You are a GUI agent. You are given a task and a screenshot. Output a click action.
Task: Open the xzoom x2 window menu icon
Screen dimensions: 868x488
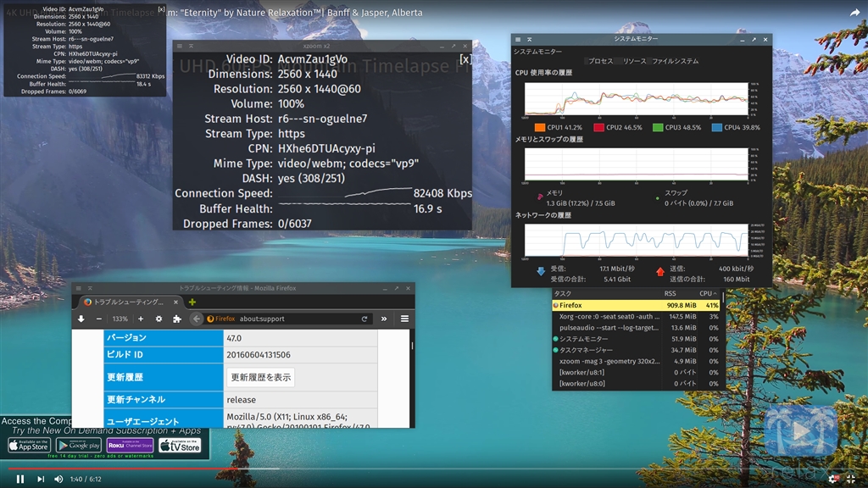pyautogui.click(x=180, y=46)
